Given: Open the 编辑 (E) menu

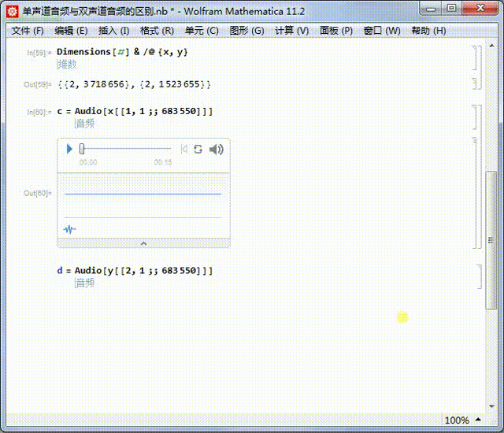Looking at the screenshot, I should pyautogui.click(x=71, y=31).
